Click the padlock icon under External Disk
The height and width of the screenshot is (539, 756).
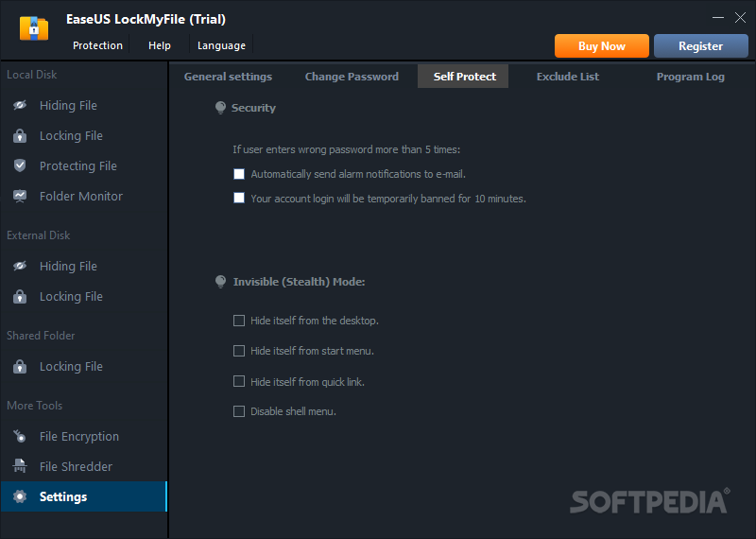20,296
